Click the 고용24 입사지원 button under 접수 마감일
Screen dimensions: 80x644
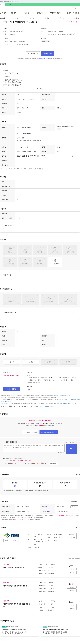pyautogui.click(x=12, y=389)
